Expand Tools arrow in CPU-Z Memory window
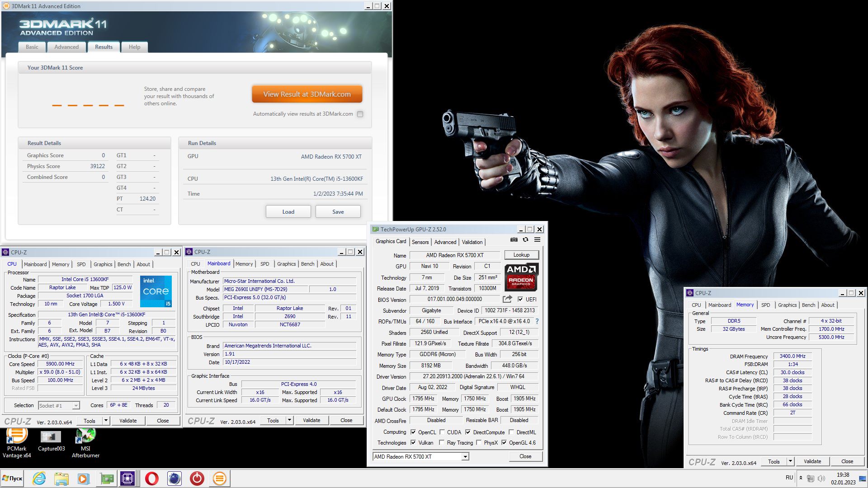 pos(790,461)
